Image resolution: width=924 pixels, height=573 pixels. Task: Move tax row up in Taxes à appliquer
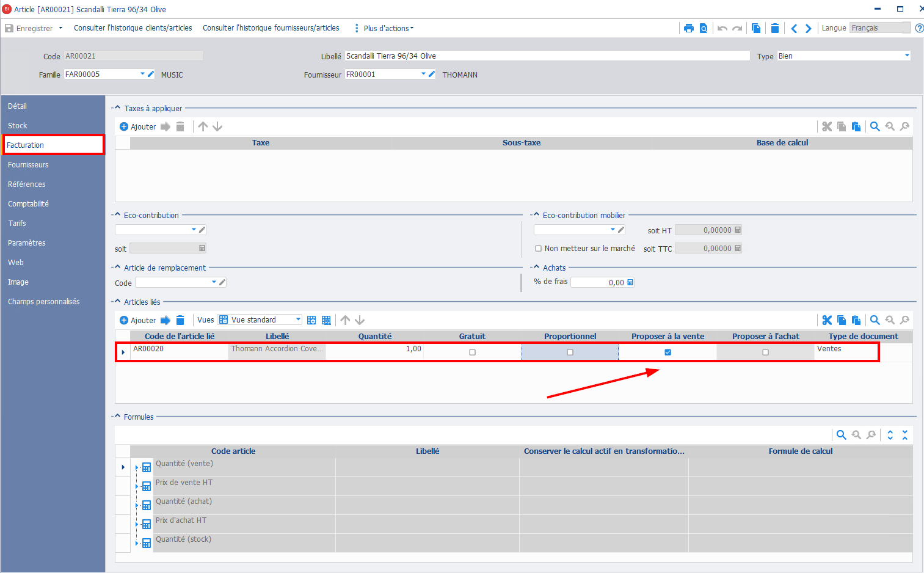(203, 126)
